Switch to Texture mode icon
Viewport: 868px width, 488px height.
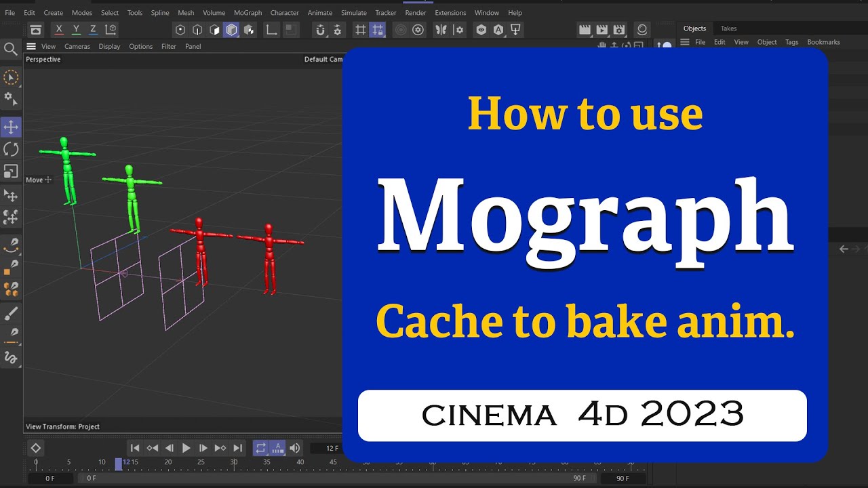249,30
